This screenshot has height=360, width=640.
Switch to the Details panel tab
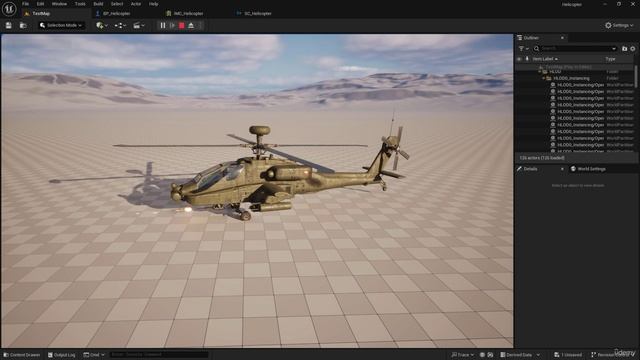point(531,169)
